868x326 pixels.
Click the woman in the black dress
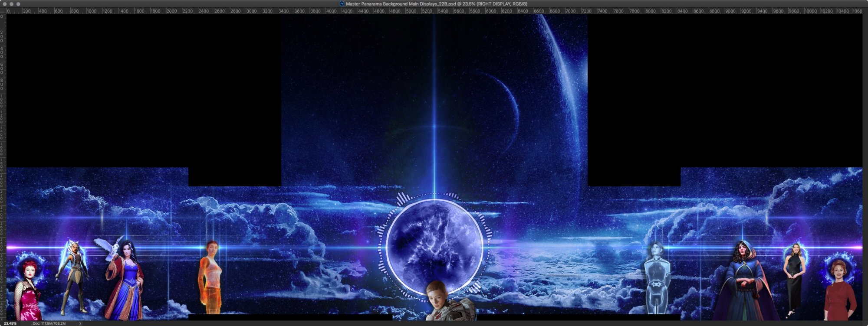pos(794,280)
